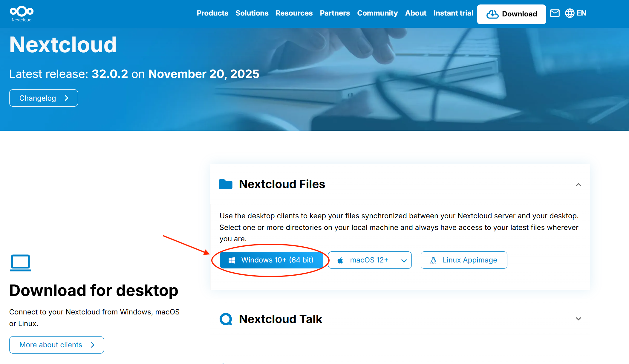The width and height of the screenshot is (629, 364).
Task: Click the Nextcloud logo in the header
Action: [21, 13]
